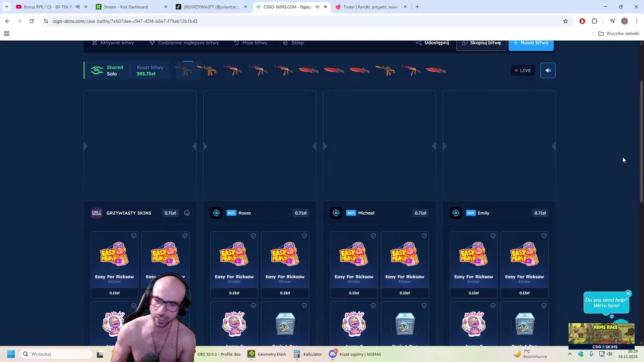Click the page vertical scrollbar
Image resolution: width=644 pixels, height=362 pixels.
point(641,141)
